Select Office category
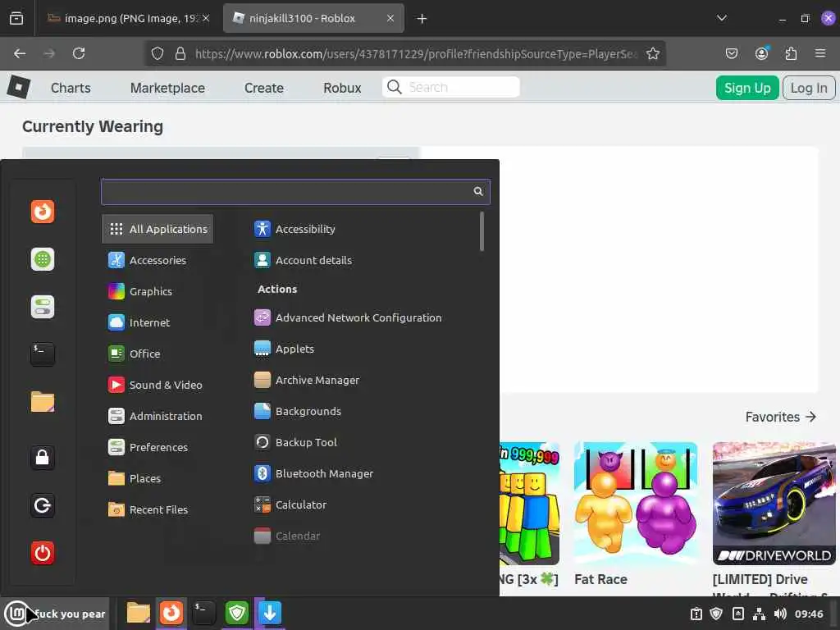 (134, 354)
